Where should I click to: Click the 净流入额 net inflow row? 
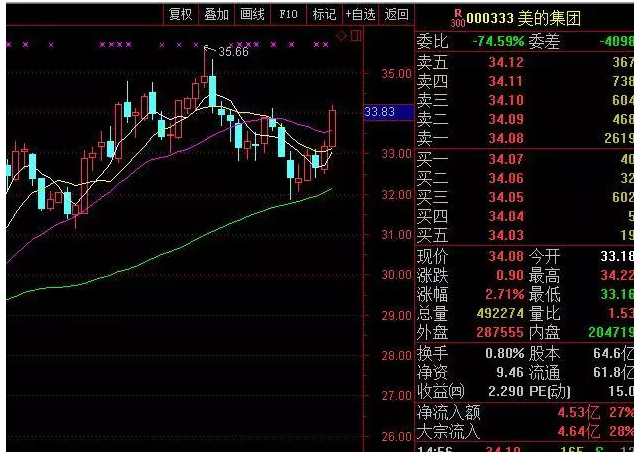[524, 412]
